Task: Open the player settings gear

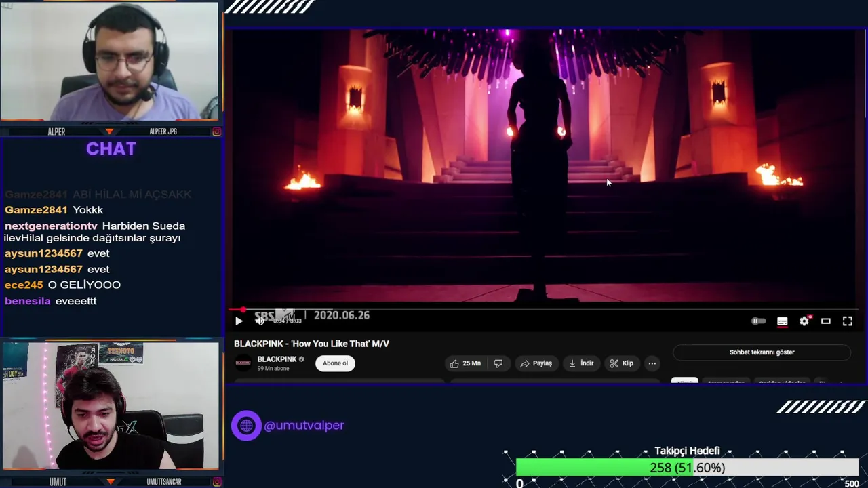Action: 804,321
